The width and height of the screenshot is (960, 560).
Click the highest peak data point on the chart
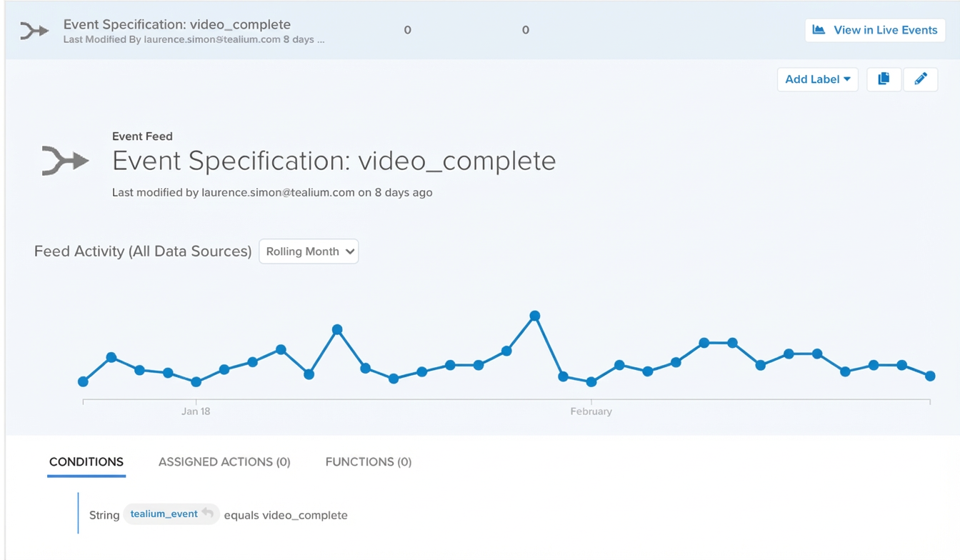tap(535, 316)
